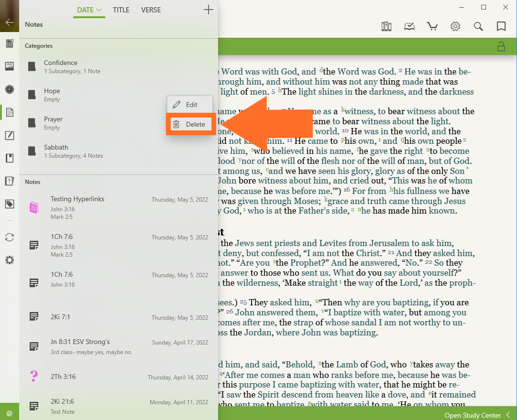Image resolution: width=517 pixels, height=420 pixels.
Task: Open the Sabbath category
Action: point(56,151)
